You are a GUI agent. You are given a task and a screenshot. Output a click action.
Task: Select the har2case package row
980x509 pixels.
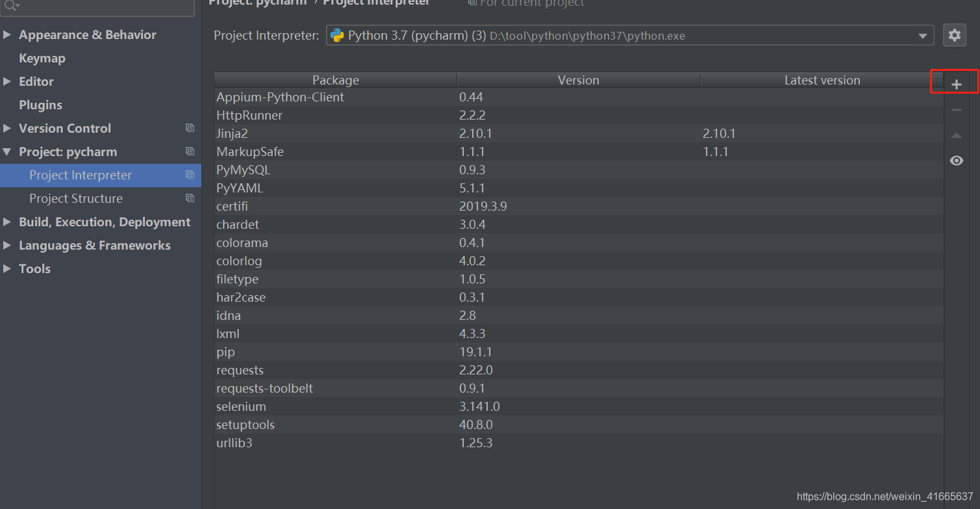tap(579, 297)
